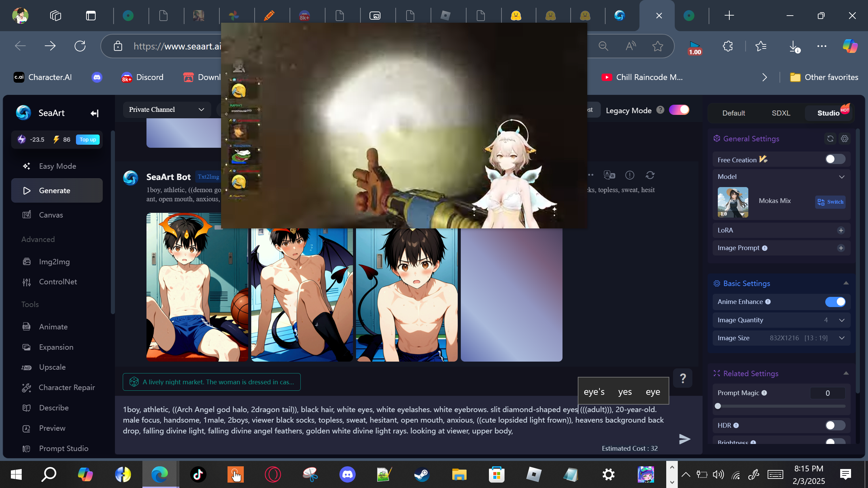Click the Top up button
868x488 pixels.
[88, 140]
